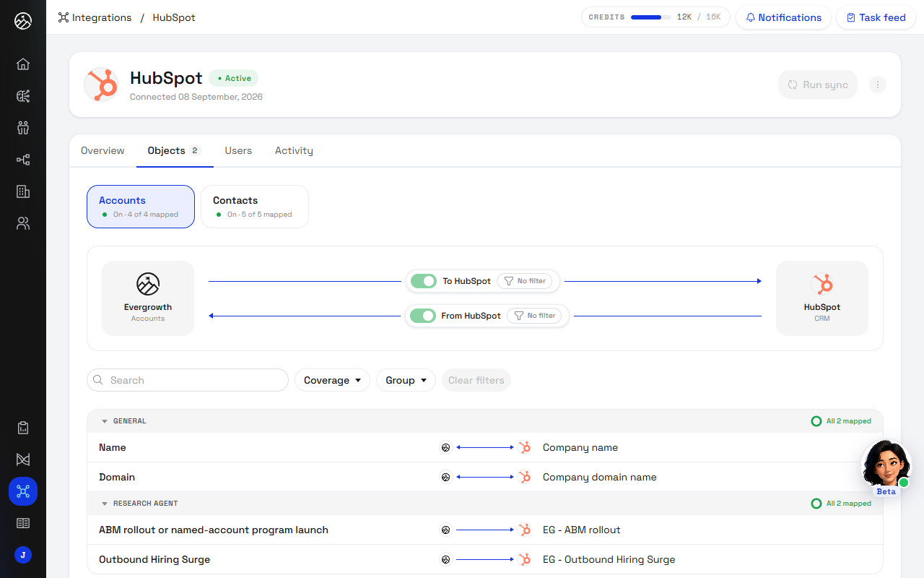This screenshot has width=924, height=578.
Task: Select the Accounts object card
Action: coord(141,207)
